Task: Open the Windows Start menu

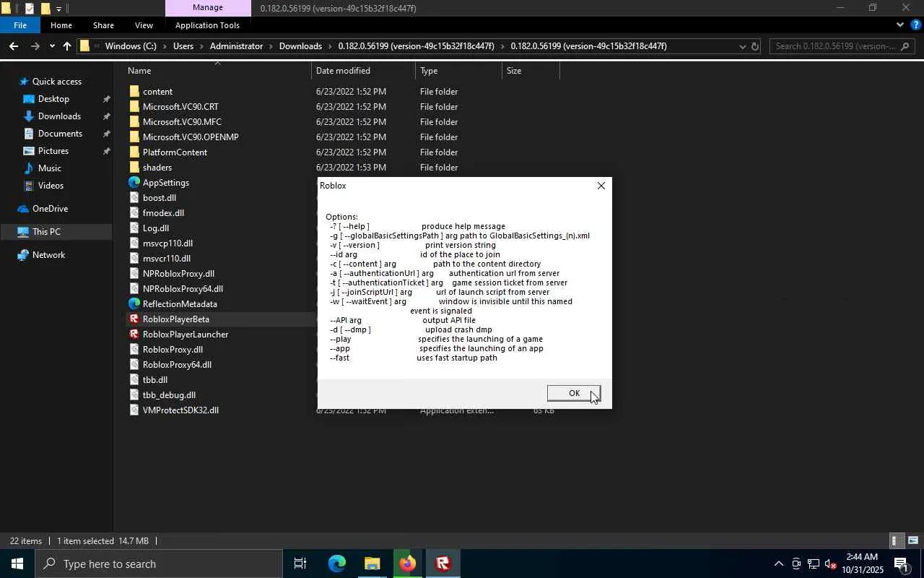Action: click(17, 564)
